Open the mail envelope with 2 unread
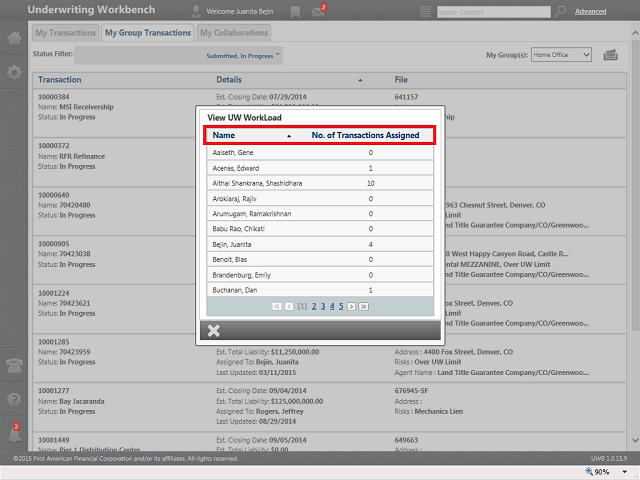This screenshot has width=640, height=480. (x=318, y=11)
